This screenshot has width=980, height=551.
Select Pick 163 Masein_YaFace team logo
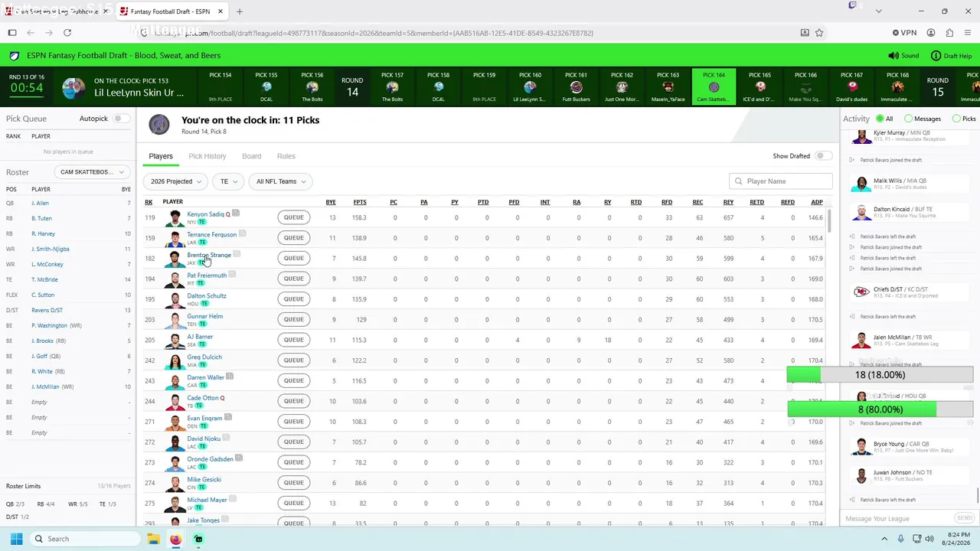tap(668, 87)
